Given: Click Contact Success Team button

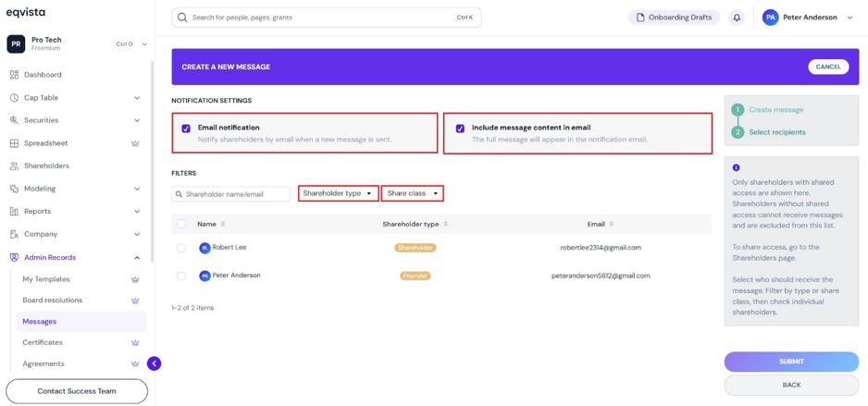Looking at the screenshot, I should (x=77, y=391).
